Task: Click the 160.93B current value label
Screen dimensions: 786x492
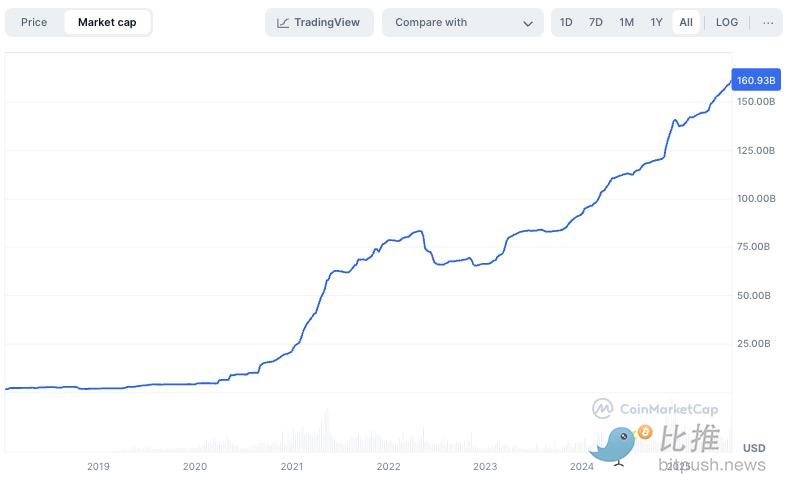Action: click(757, 80)
